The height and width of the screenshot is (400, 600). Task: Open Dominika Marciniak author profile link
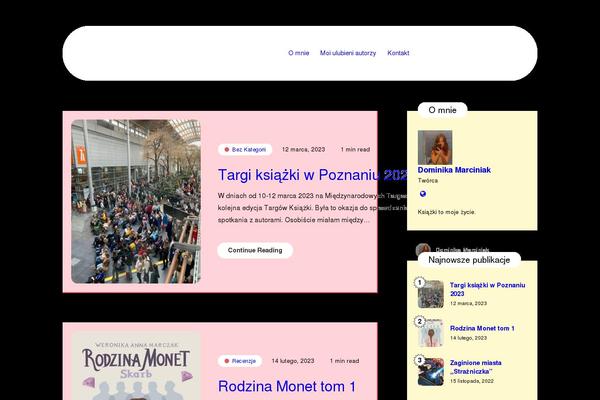coord(454,170)
